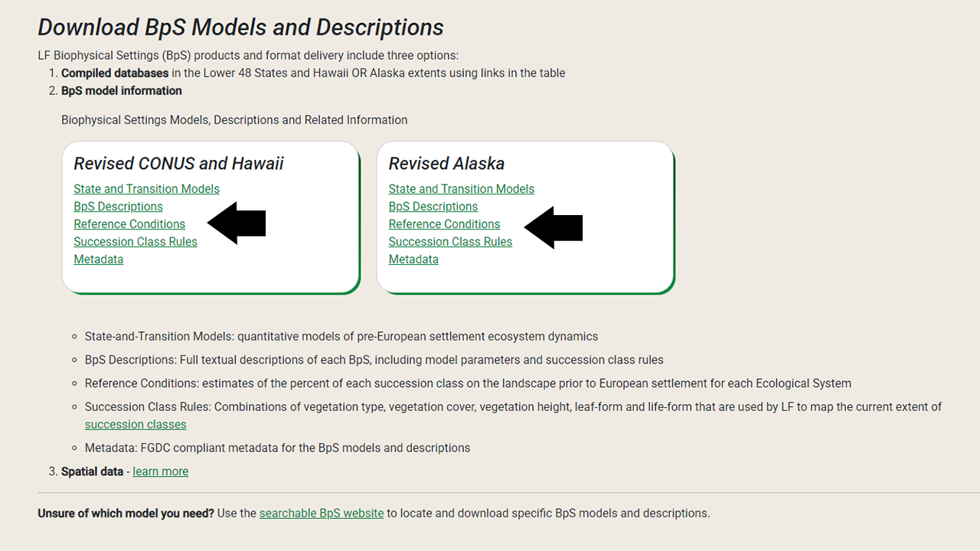Click the black arrow beside CONUS Reference Conditions
980x551 pixels.
(x=237, y=223)
